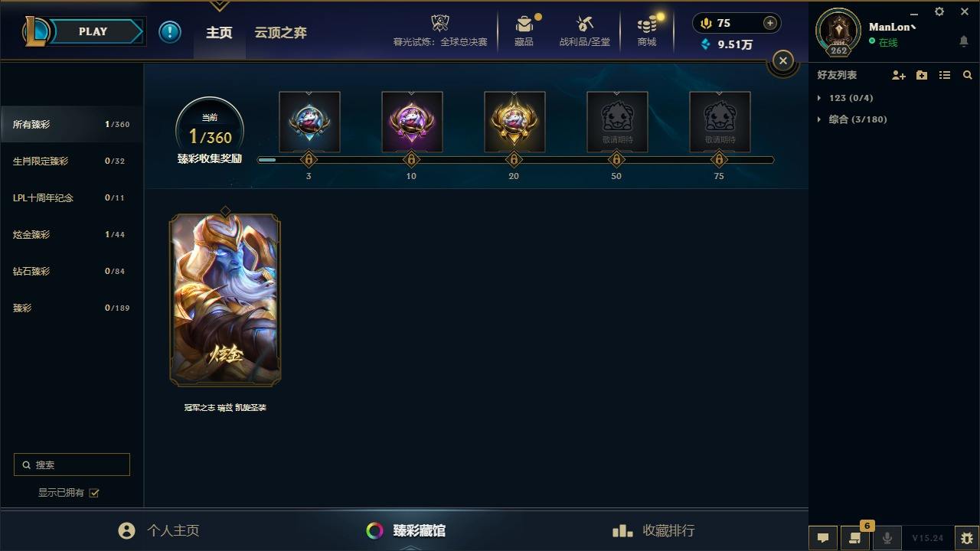Screen dimensions: 980x551
Task: Click the alert exclamation icon
Action: tap(170, 31)
